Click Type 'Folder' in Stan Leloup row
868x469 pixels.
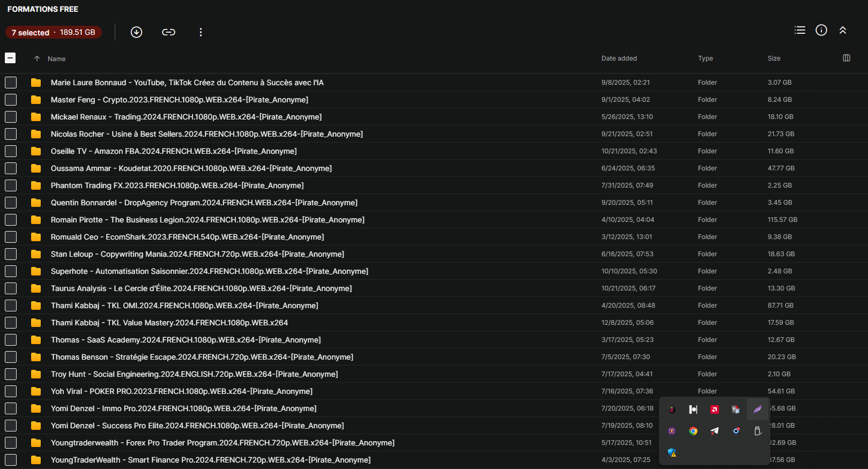pos(708,254)
